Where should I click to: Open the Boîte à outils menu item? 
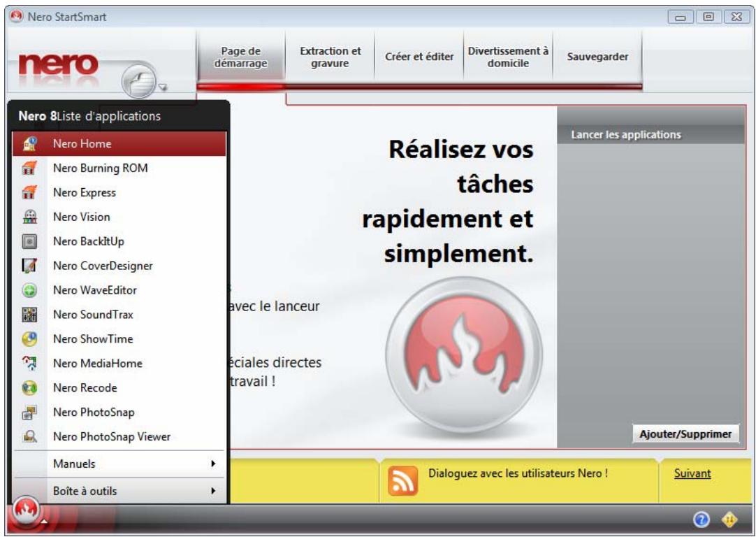(x=119, y=491)
